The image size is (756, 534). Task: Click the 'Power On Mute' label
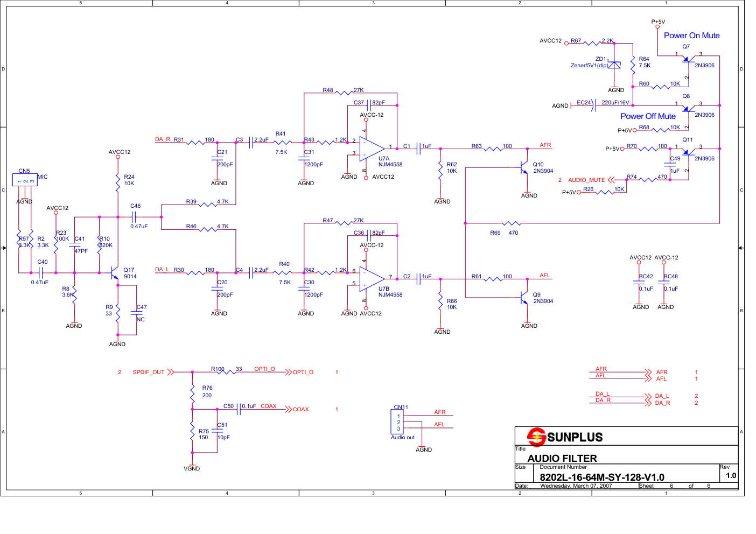[691, 36]
